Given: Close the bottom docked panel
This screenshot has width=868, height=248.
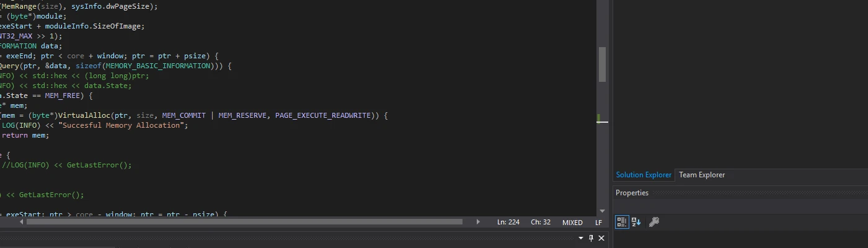Looking at the screenshot, I should pyautogui.click(x=601, y=238).
